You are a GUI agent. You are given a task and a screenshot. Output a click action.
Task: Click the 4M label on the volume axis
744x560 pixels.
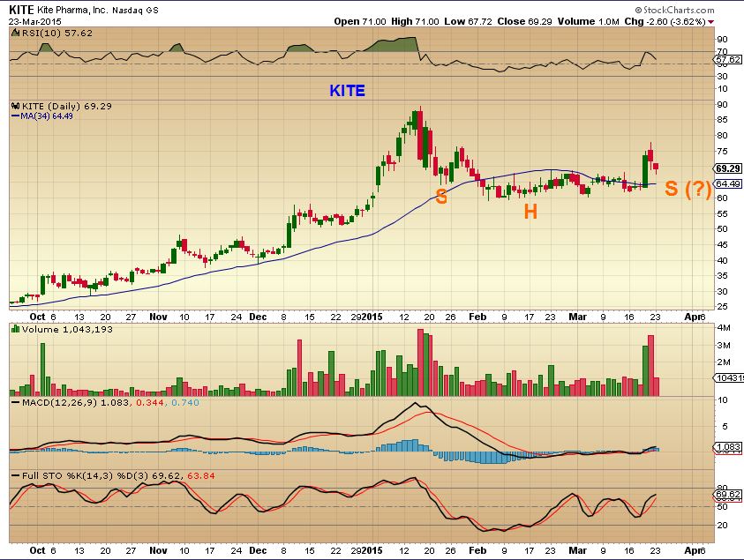coord(724,328)
